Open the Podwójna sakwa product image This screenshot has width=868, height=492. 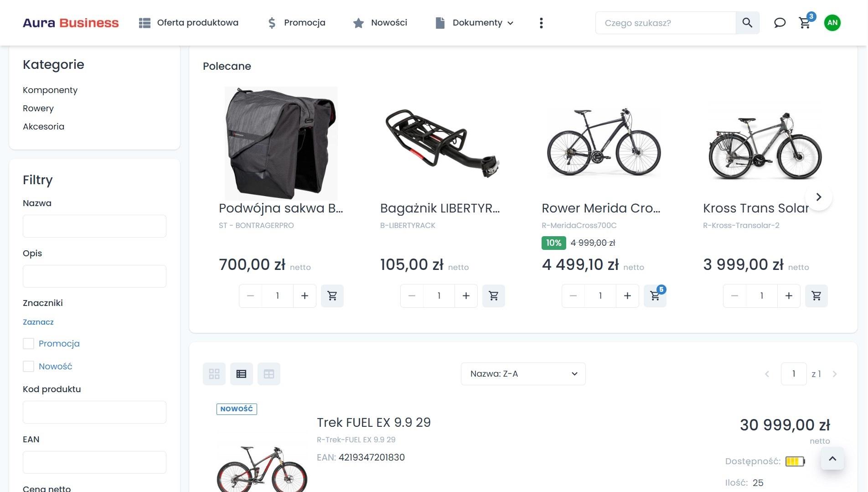point(281,143)
